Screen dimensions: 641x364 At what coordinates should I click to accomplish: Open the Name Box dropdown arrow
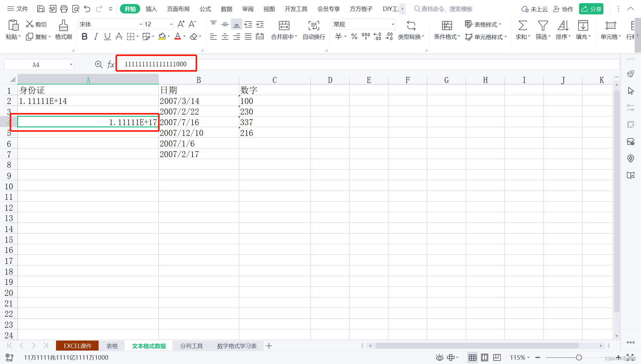tap(71, 64)
